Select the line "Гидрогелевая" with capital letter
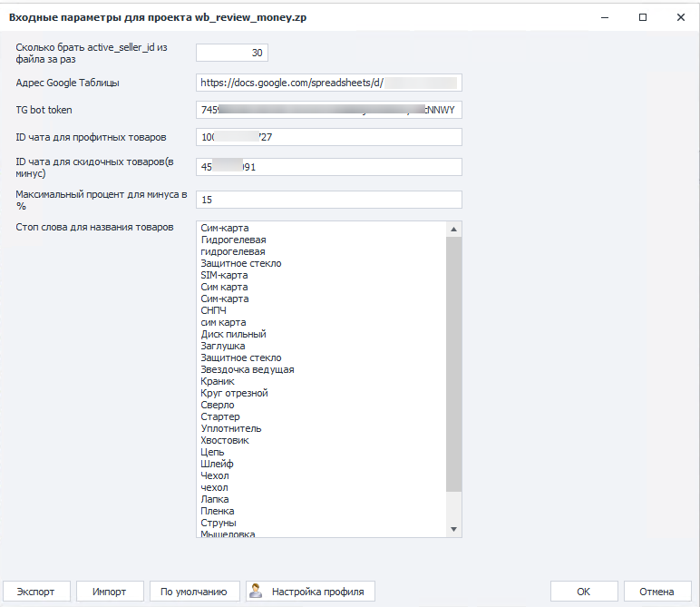This screenshot has width=700, height=607. (233, 240)
